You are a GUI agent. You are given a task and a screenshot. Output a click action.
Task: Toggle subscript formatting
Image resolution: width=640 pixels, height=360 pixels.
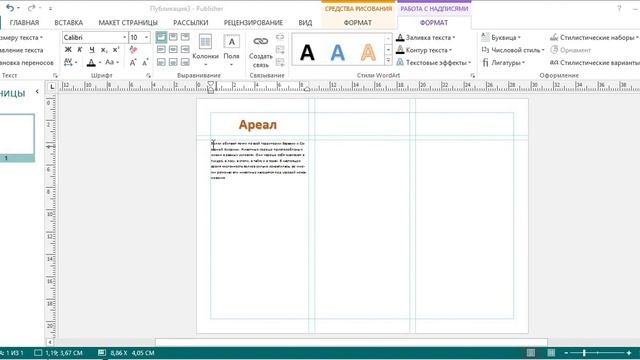[x=104, y=50]
